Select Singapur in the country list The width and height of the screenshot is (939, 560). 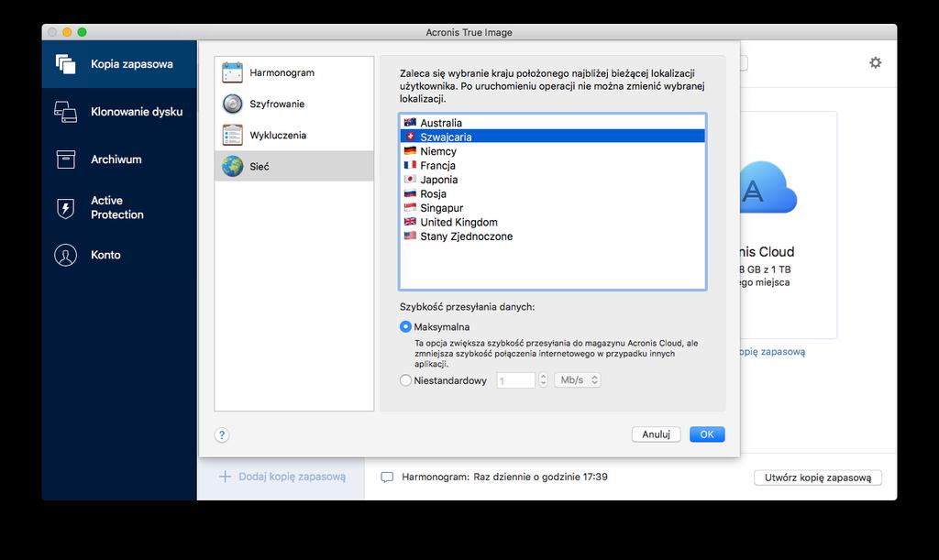[x=552, y=208]
